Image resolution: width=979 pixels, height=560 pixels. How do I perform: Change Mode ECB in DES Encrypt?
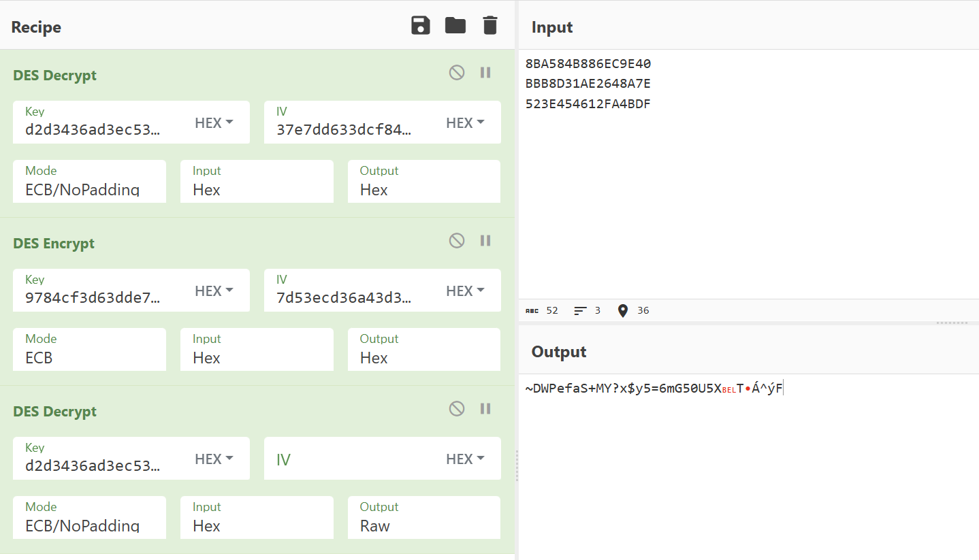[89, 349]
